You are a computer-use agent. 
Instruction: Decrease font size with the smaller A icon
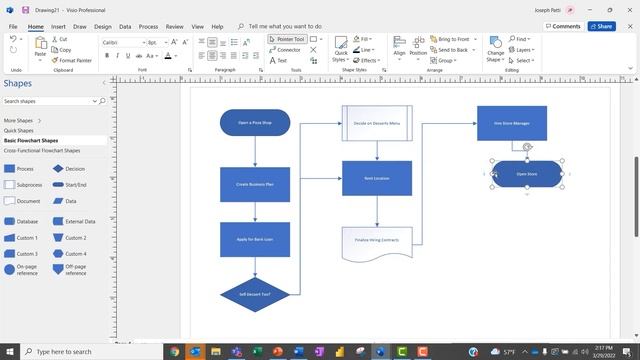(x=185, y=42)
